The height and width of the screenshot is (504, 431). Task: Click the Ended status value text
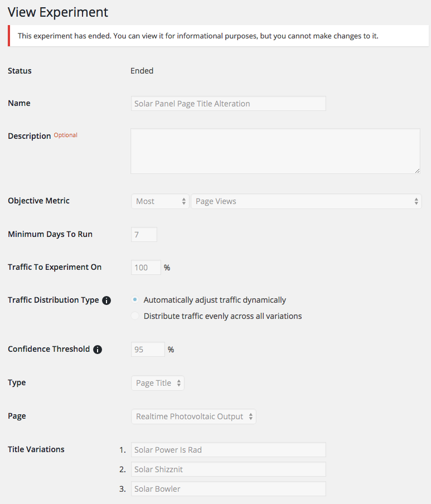[x=142, y=71]
